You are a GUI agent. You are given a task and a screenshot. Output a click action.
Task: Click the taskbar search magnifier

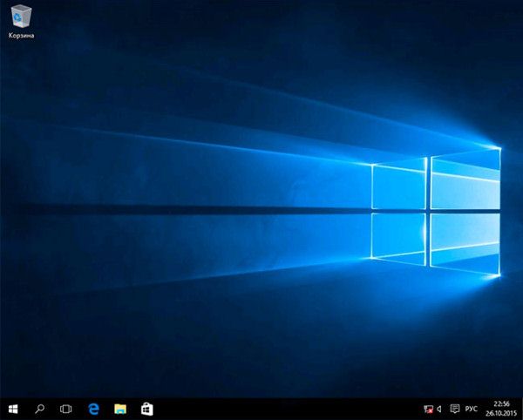point(40,409)
